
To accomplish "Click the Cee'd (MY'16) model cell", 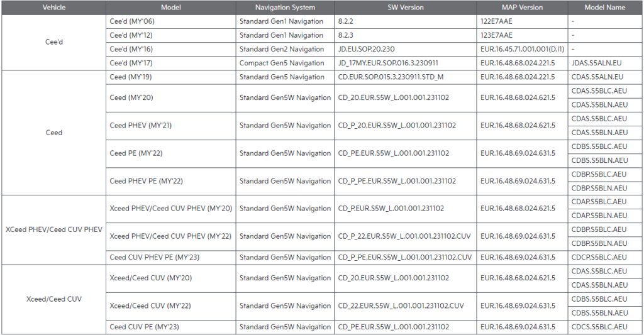I will pos(171,49).
